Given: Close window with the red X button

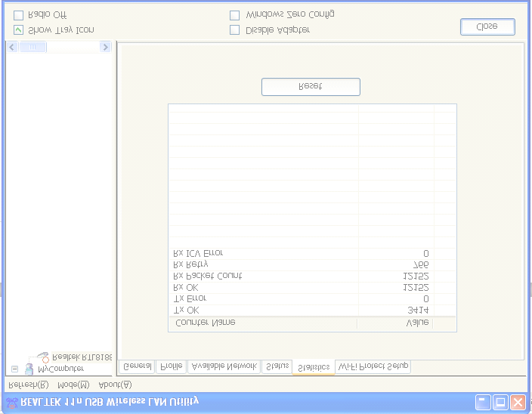Looking at the screenshot, I should (x=518, y=403).
